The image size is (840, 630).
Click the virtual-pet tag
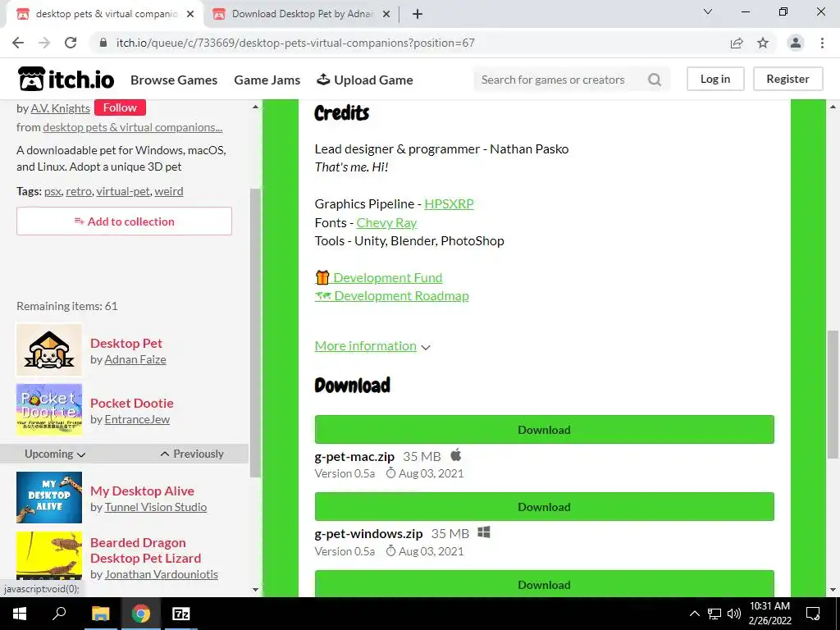pos(123,191)
